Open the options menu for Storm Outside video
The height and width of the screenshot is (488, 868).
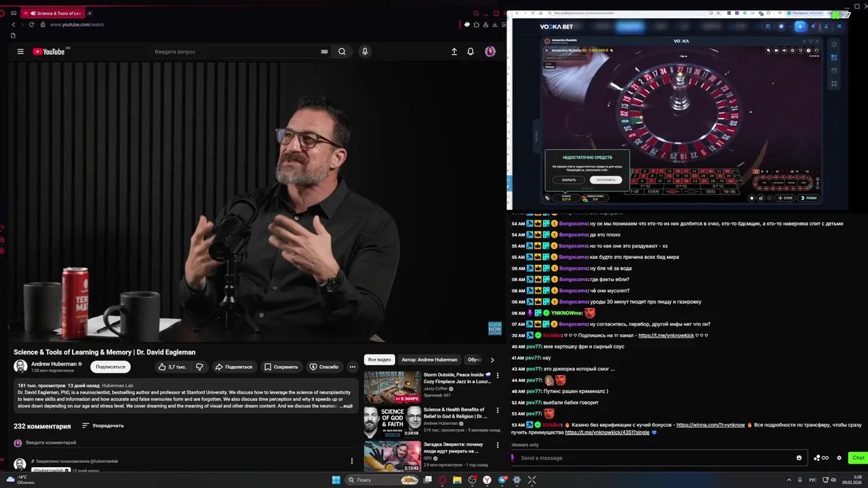coord(498,375)
